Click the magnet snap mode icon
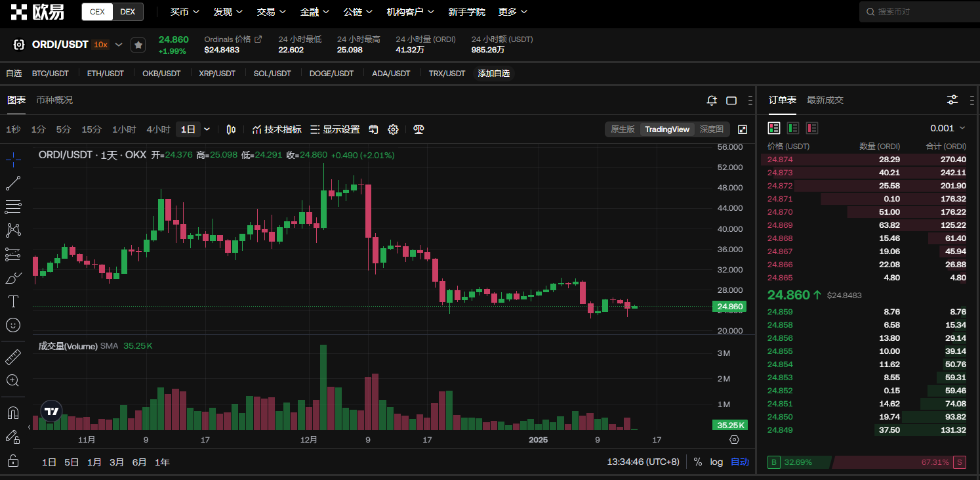Viewport: 980px width, 480px height. 13,413
